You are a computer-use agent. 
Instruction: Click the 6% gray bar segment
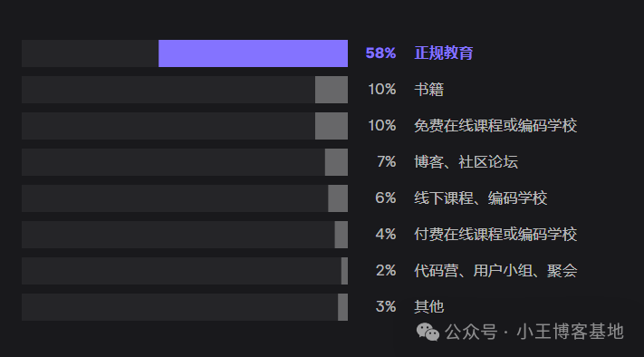click(338, 198)
